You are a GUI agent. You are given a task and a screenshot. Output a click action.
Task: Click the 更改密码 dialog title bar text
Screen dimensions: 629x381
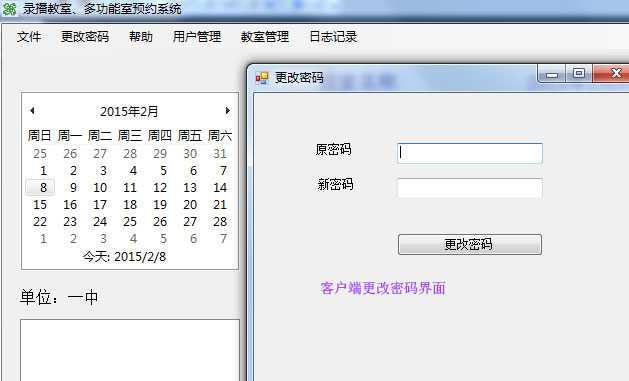coord(299,78)
